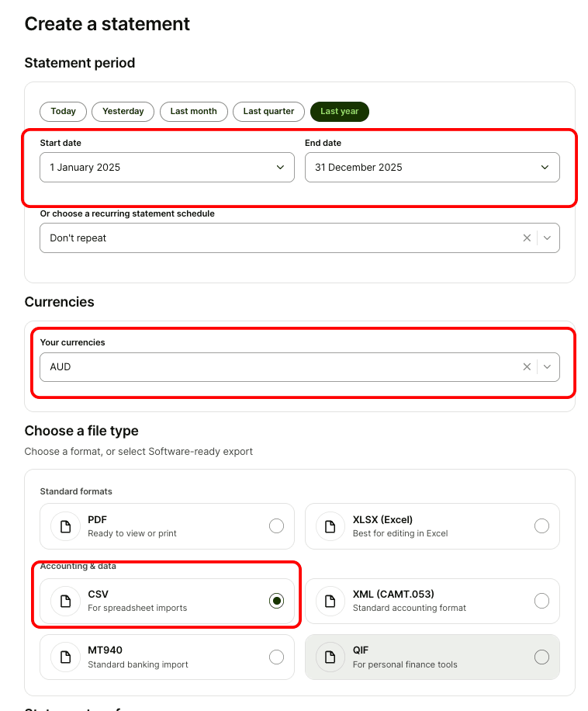Click the 'Create a statement' heading
The image size is (588, 711).
point(107,24)
